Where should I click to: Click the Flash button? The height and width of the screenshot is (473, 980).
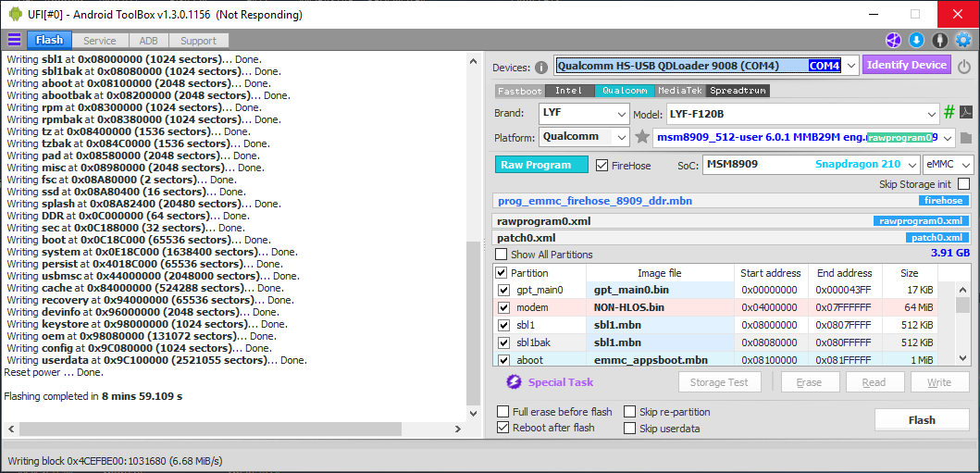click(x=922, y=420)
